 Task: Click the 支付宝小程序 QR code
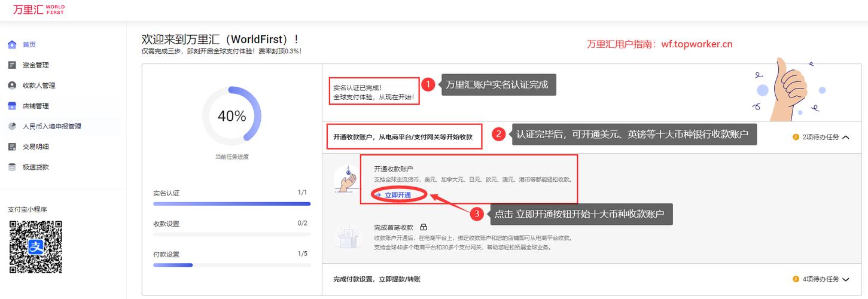[36, 247]
